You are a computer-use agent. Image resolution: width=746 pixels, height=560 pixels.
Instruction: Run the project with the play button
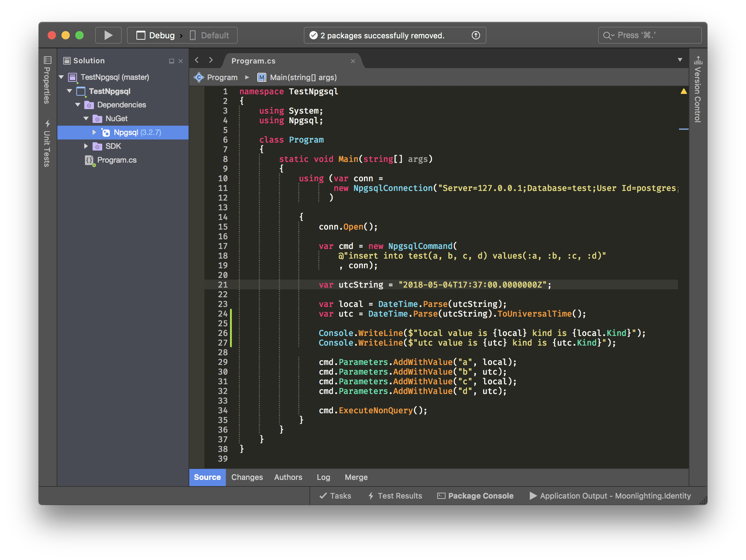pyautogui.click(x=108, y=35)
